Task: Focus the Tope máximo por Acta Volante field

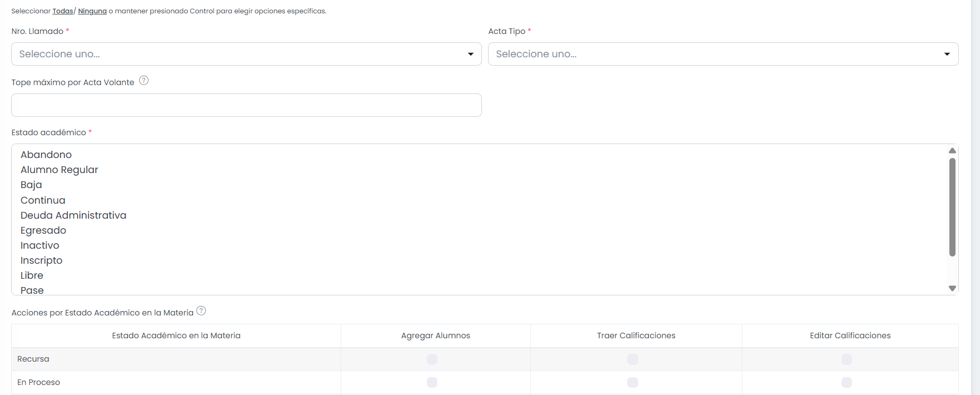Action: click(x=247, y=105)
